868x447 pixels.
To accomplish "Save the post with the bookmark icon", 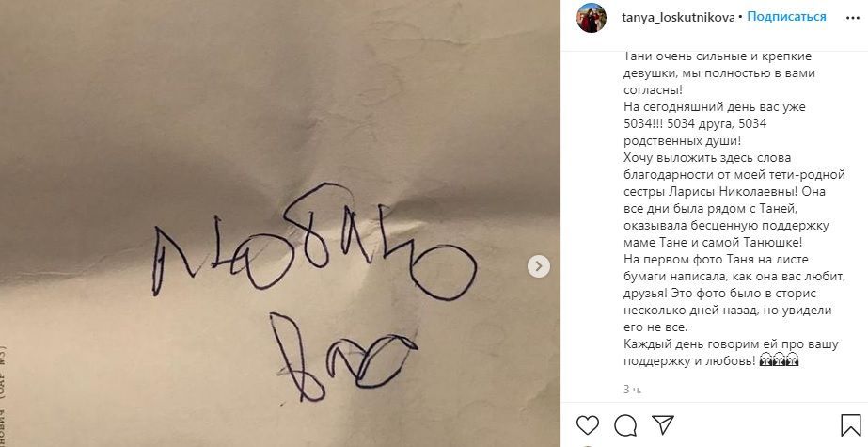I will 850,424.
